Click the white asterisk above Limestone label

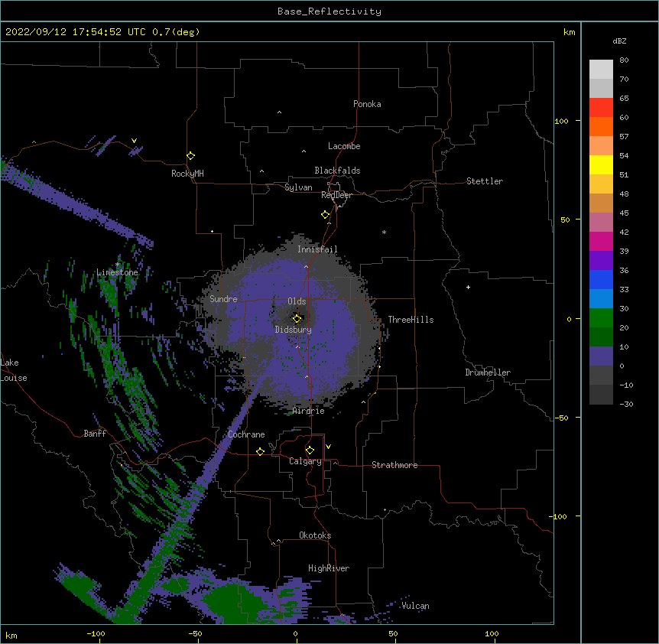(x=118, y=265)
